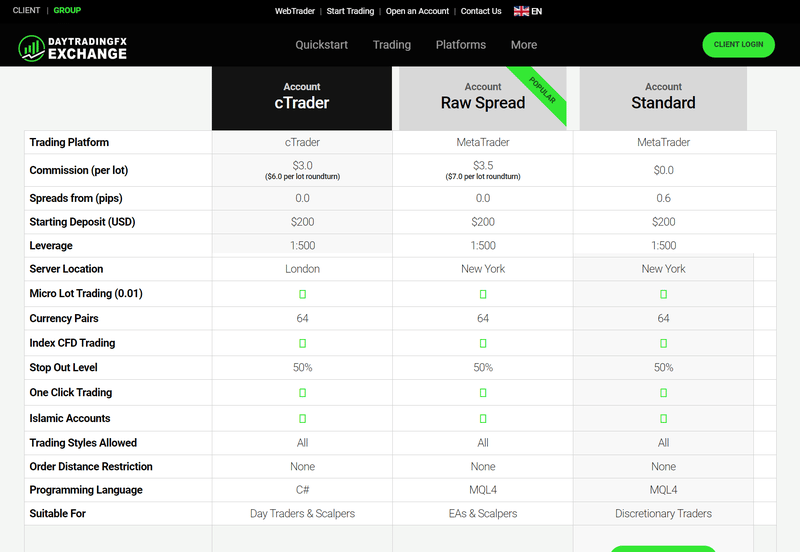Viewport: 800px width, 552px height.
Task: Click the Client Login button
Action: click(x=738, y=45)
